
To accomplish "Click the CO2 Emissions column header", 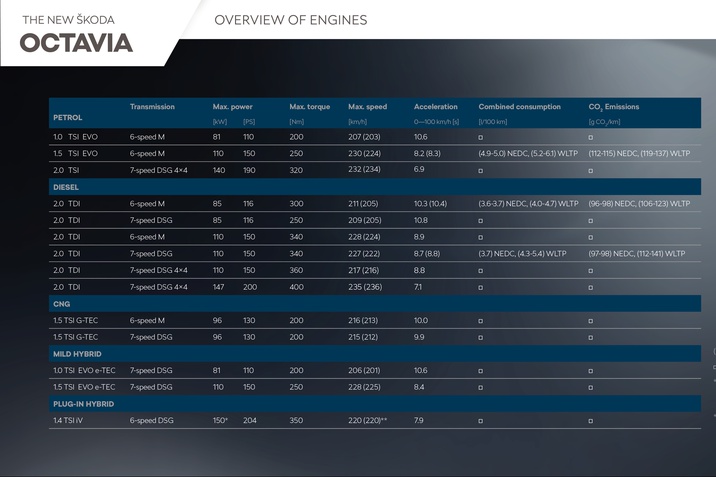I will [x=614, y=107].
